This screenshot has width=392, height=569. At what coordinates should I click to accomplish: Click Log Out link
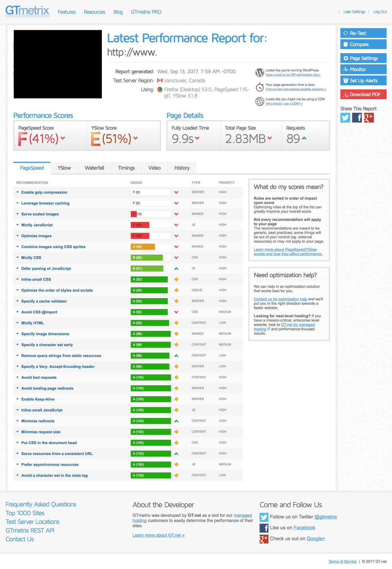pyautogui.click(x=380, y=12)
